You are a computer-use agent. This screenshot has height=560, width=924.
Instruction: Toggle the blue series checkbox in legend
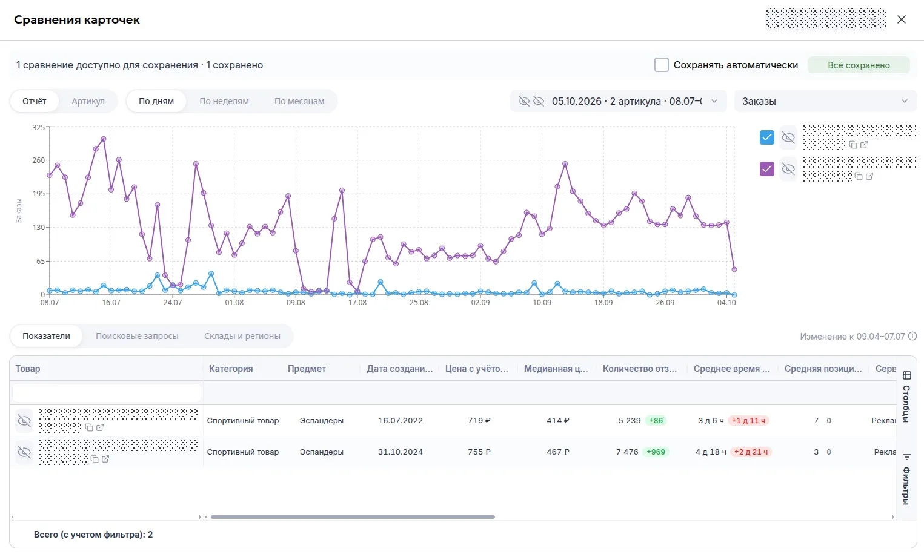coord(767,137)
